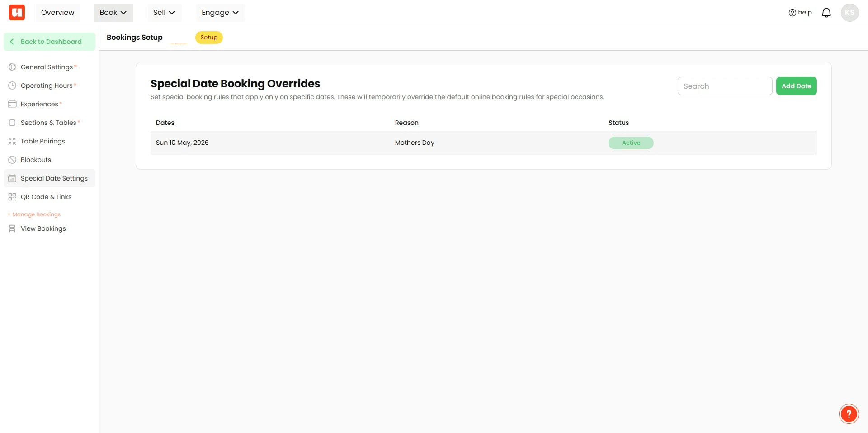Click the Experiences card icon
The image size is (868, 433).
click(x=12, y=104)
